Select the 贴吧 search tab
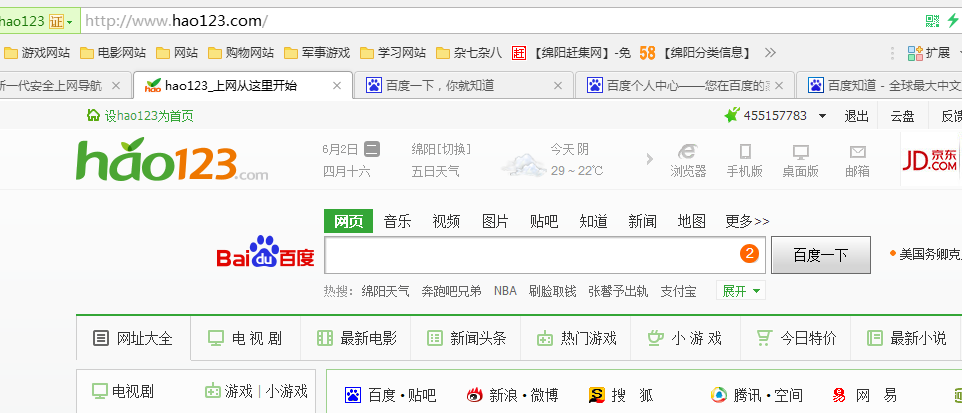Screen dimensions: 962x413 pos(544,221)
